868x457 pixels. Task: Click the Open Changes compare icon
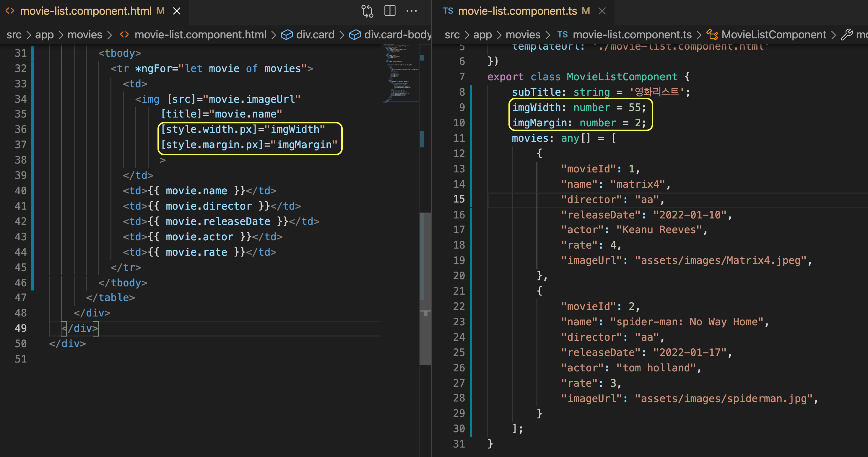(367, 11)
